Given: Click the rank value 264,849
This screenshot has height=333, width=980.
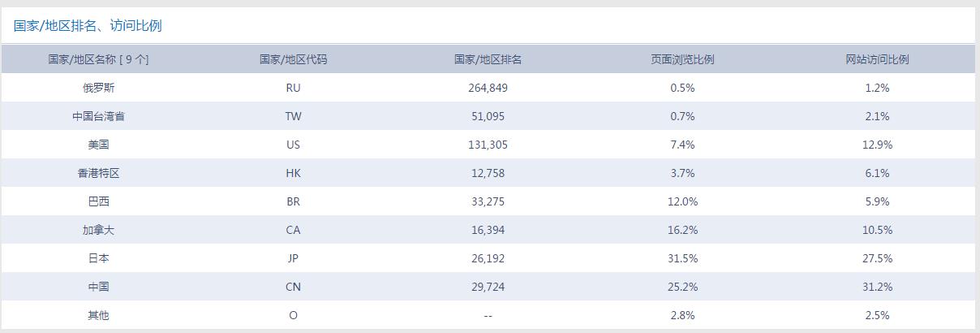Looking at the screenshot, I should tap(488, 88).
